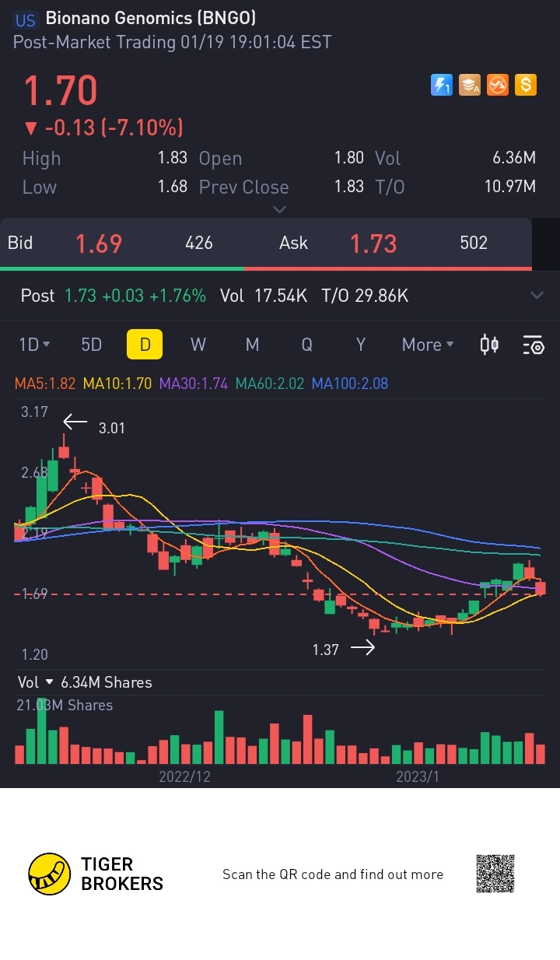Tap the MA10:1.70 indicator label
The image size is (560, 960).
click(117, 383)
